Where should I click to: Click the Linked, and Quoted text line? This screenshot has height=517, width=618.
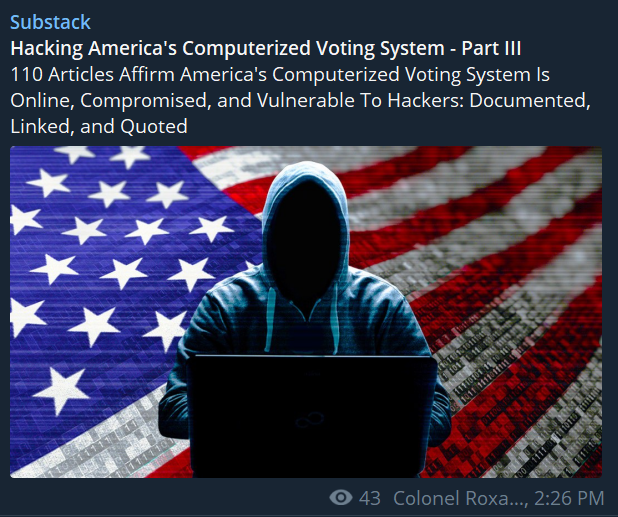[99, 126]
